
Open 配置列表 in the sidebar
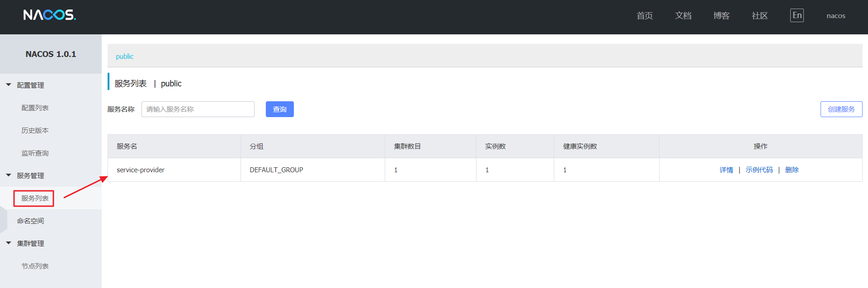pos(35,108)
